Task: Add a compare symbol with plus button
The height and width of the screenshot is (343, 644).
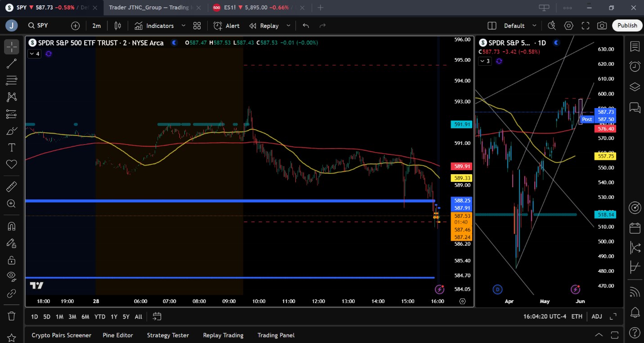Action: pyautogui.click(x=75, y=26)
